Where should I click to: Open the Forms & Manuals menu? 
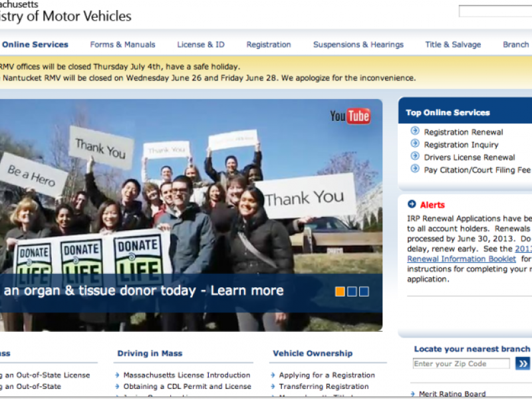click(123, 45)
